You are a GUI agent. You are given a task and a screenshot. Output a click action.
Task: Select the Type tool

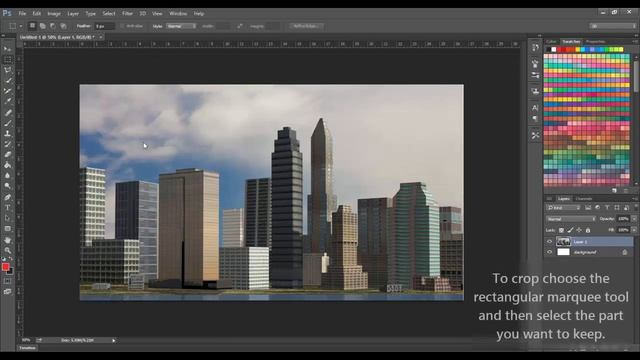7,208
